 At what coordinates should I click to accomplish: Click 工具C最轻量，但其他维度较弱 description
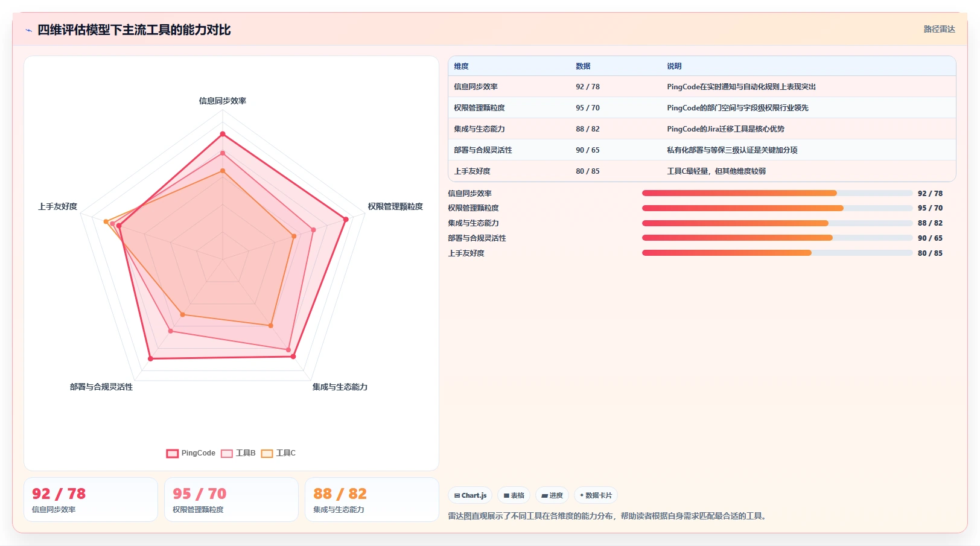(716, 171)
